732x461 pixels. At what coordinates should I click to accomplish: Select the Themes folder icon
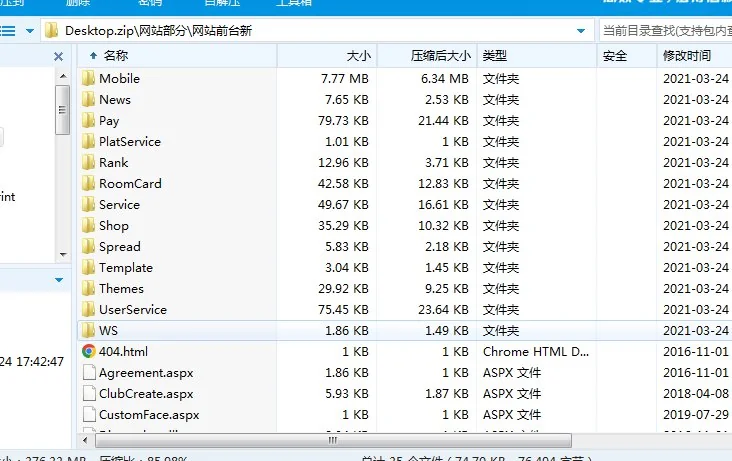(88, 289)
